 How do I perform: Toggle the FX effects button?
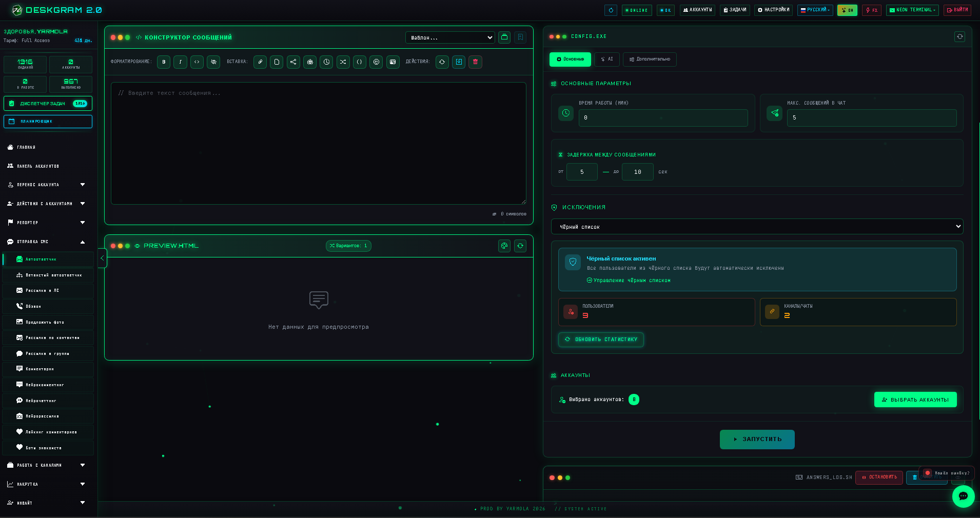coord(871,10)
